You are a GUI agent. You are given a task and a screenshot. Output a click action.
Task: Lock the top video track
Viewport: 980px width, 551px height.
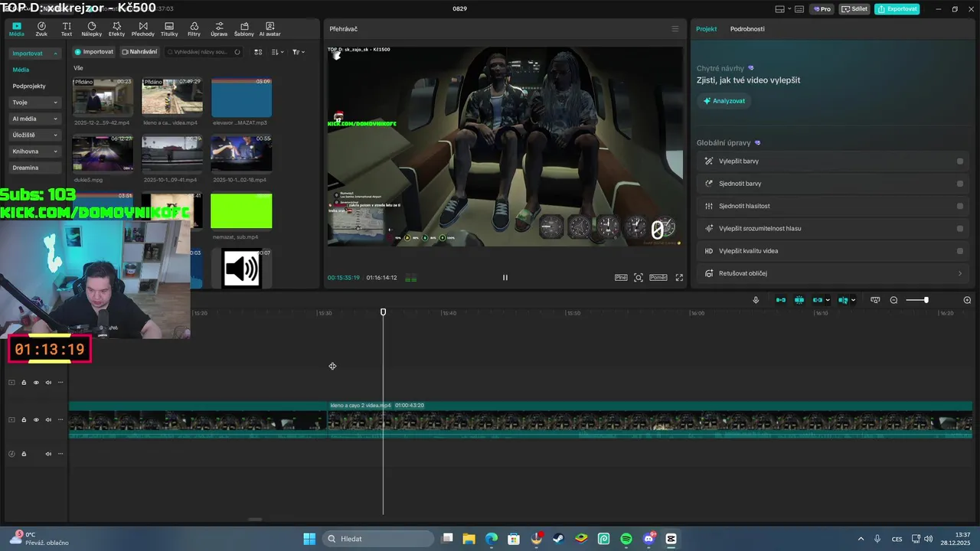click(x=24, y=383)
